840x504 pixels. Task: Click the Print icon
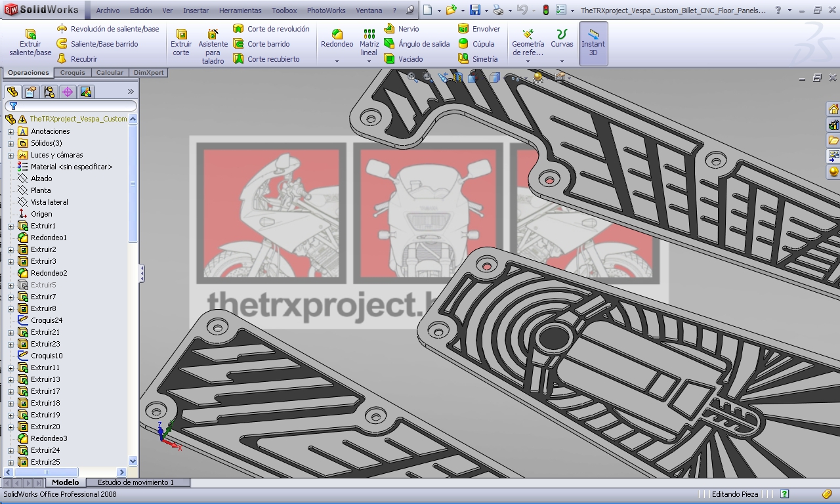click(x=498, y=10)
